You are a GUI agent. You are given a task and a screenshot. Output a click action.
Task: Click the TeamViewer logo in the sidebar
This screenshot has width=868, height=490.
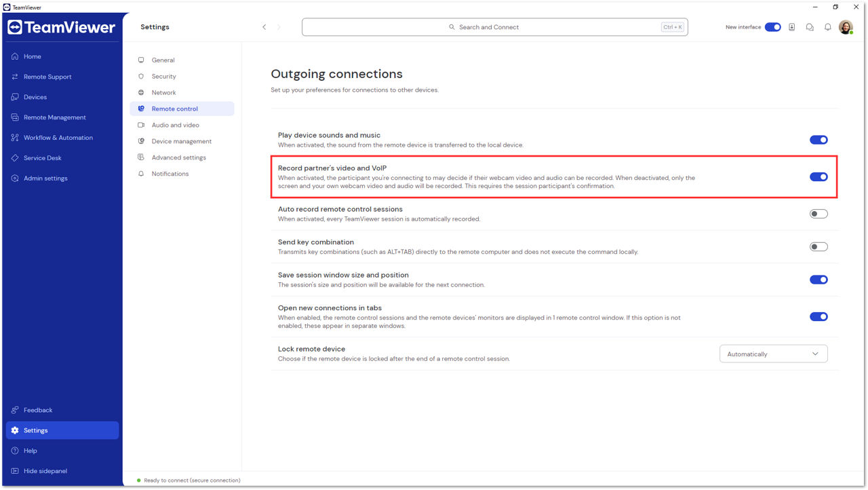click(62, 27)
